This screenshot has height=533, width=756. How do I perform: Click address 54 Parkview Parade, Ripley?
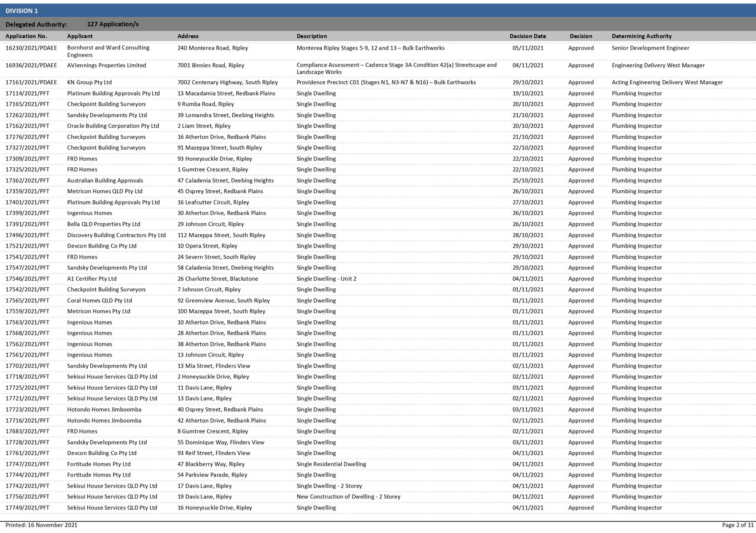212,475
